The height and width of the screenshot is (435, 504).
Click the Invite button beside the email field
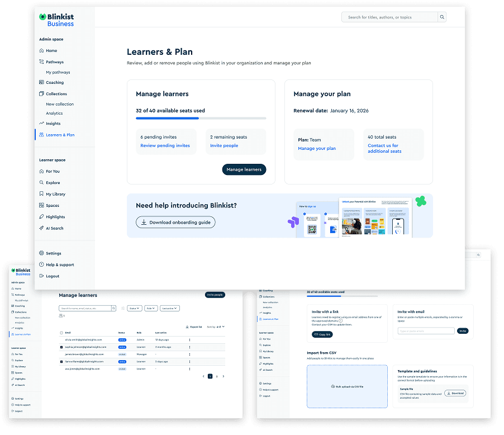tap(463, 331)
